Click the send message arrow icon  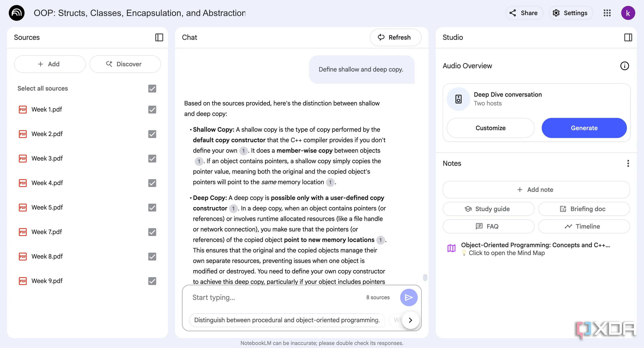point(409,297)
